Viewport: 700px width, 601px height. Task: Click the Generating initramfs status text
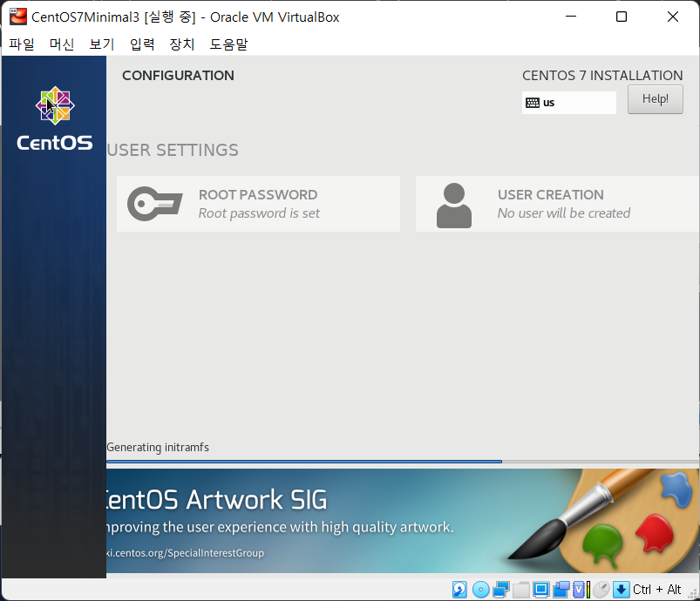coord(158,447)
